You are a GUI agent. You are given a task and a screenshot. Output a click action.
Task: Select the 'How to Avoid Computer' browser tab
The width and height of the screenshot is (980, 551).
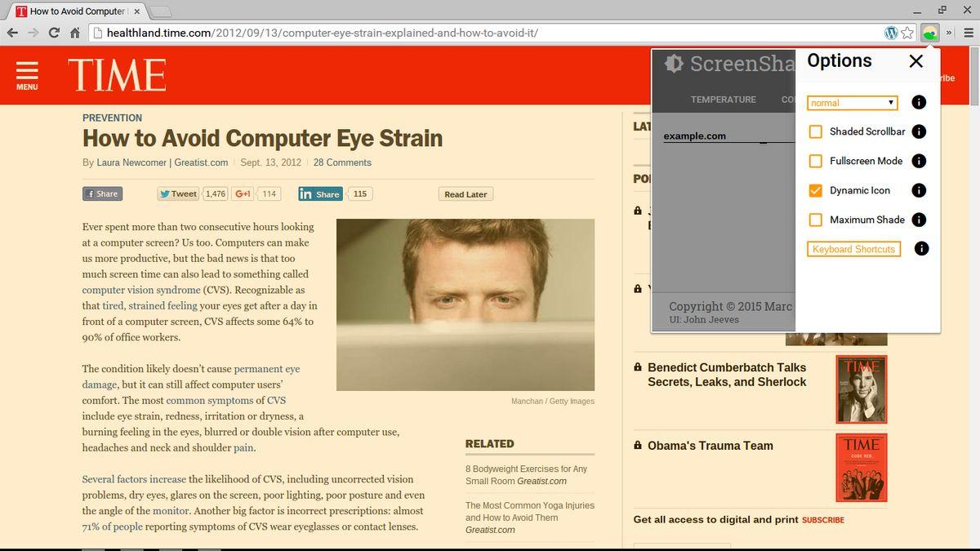pyautogui.click(x=78, y=11)
